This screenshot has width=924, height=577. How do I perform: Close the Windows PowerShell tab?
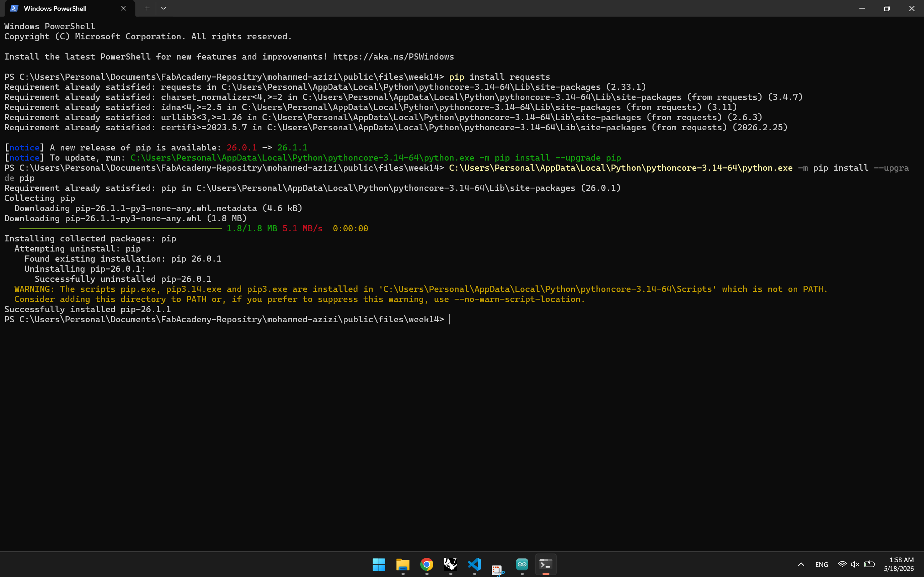(x=123, y=8)
